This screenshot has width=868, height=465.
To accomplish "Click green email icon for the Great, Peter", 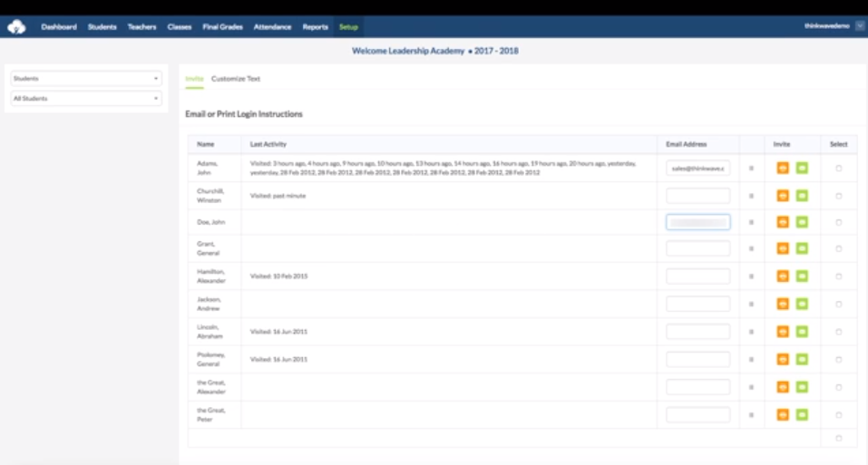I will pos(802,415).
